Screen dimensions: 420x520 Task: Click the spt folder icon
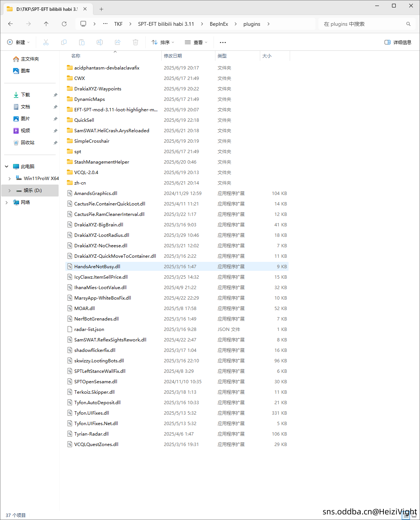click(x=70, y=151)
